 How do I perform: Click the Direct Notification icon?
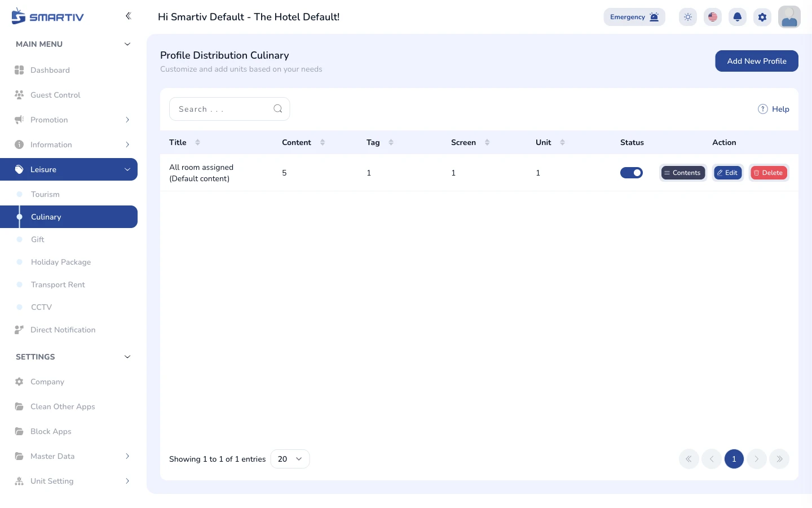click(19, 330)
